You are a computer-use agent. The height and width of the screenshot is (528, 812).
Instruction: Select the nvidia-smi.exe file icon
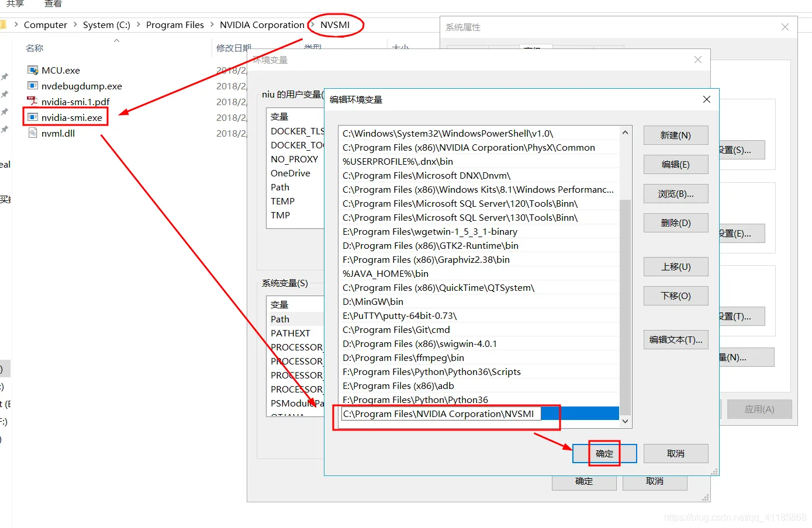[33, 117]
